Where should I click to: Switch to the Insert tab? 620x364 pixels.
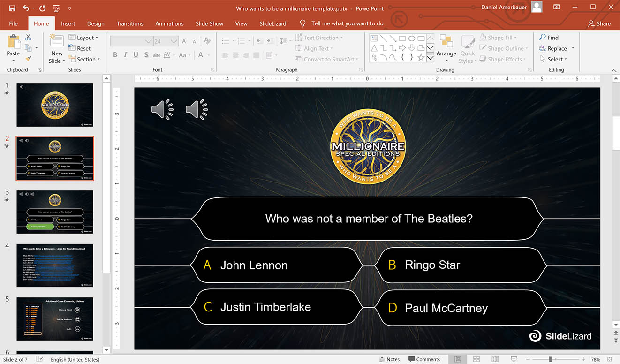(x=68, y=23)
